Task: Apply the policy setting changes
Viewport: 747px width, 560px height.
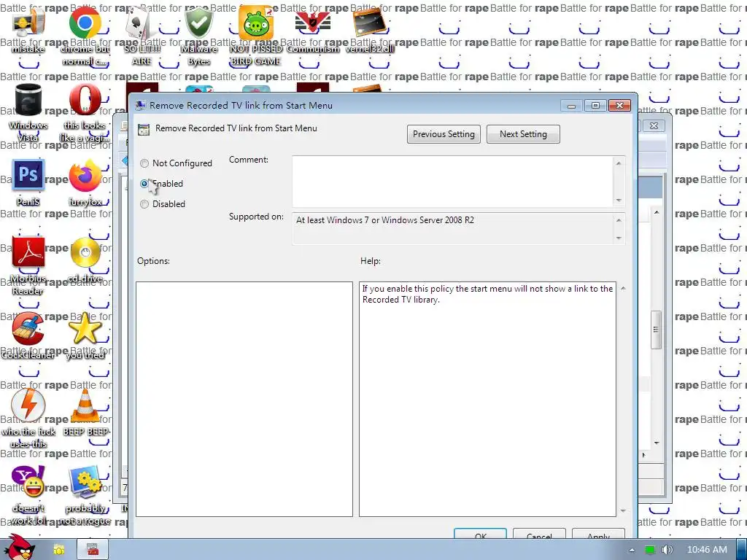Action: tap(598, 534)
